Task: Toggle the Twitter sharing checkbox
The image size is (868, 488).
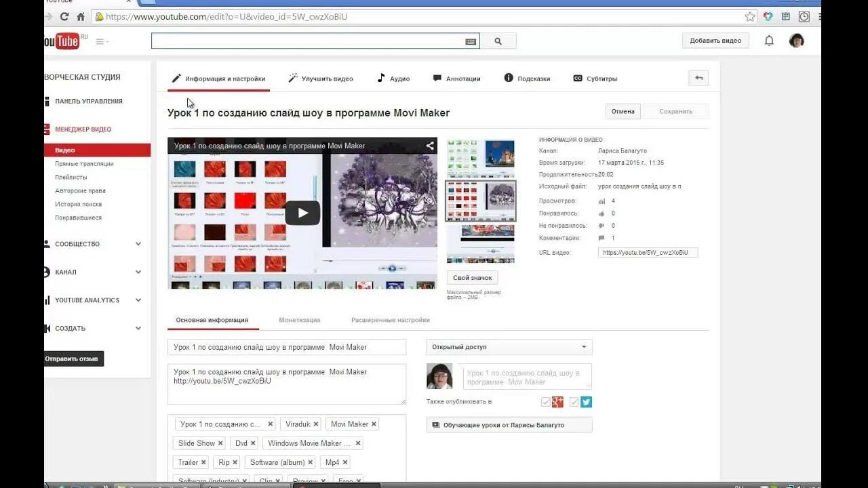Action: click(x=574, y=402)
